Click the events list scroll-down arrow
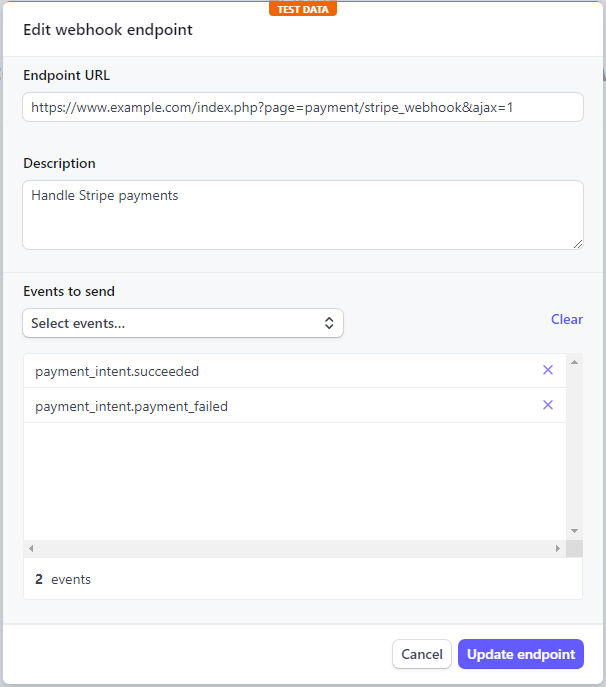 [574, 531]
